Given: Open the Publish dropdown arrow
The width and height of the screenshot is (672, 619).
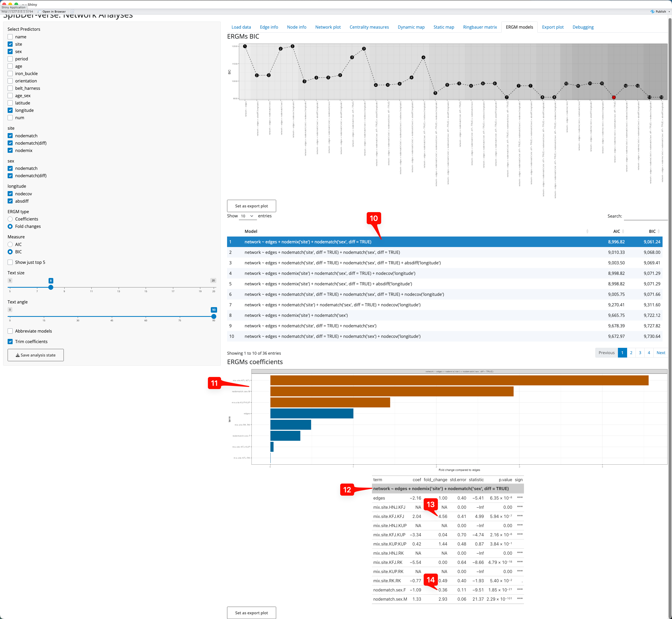Looking at the screenshot, I should 669,11.
